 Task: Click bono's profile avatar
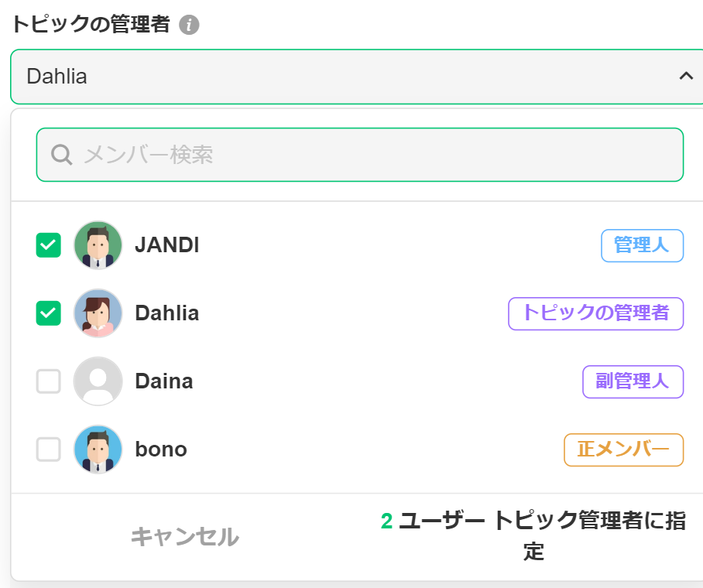tap(98, 450)
